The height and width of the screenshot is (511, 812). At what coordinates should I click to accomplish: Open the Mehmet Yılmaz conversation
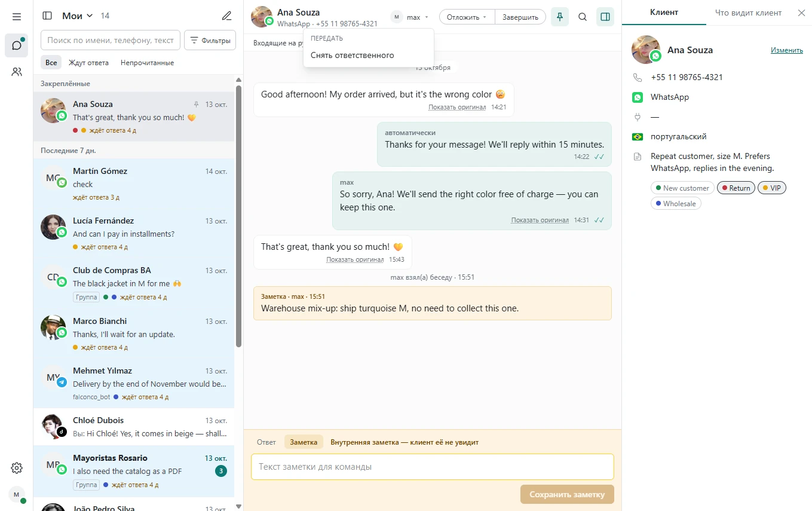pyautogui.click(x=134, y=384)
